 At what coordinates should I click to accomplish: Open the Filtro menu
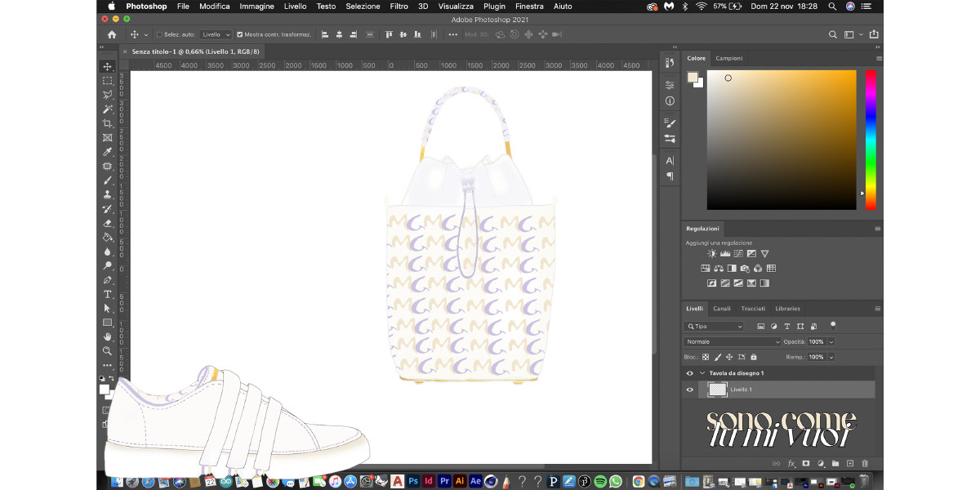pyautogui.click(x=399, y=6)
